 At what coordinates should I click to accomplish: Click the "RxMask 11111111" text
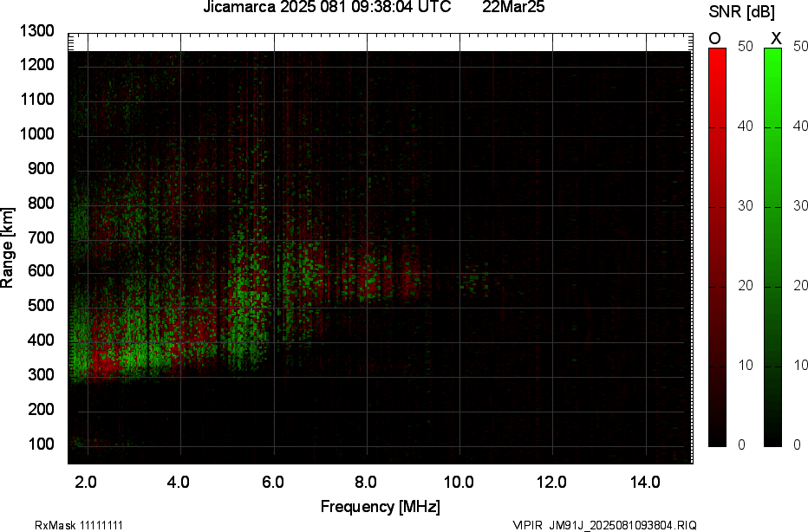pos(65,525)
